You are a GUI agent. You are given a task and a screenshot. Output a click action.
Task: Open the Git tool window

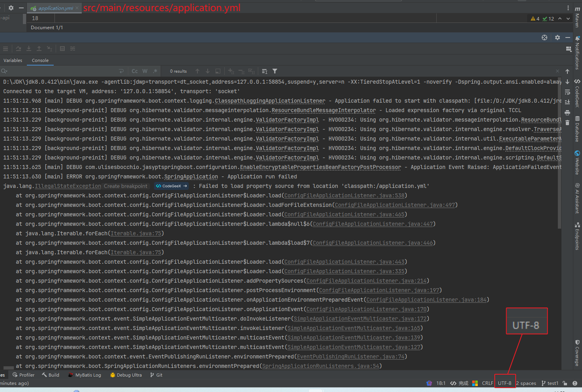(156, 375)
